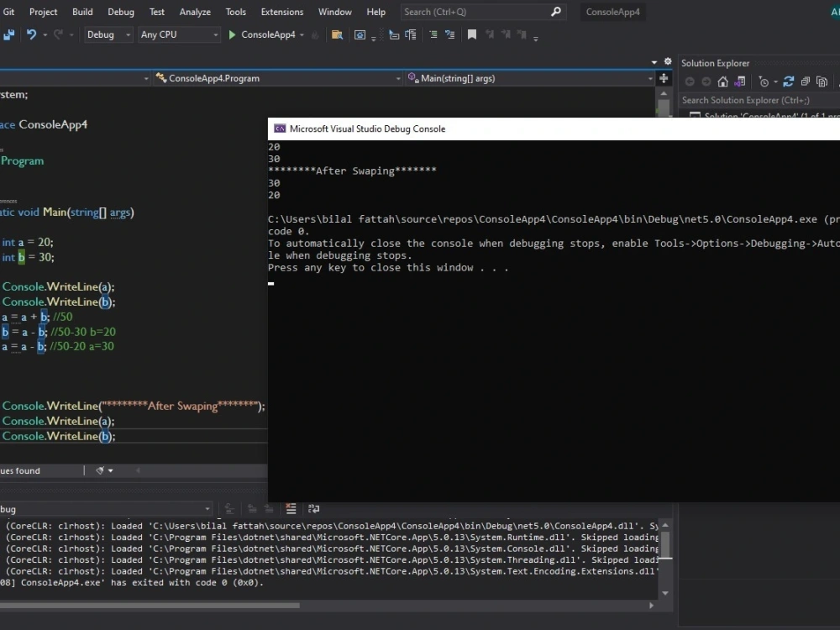
Task: Open the Help menu
Action: (376, 11)
